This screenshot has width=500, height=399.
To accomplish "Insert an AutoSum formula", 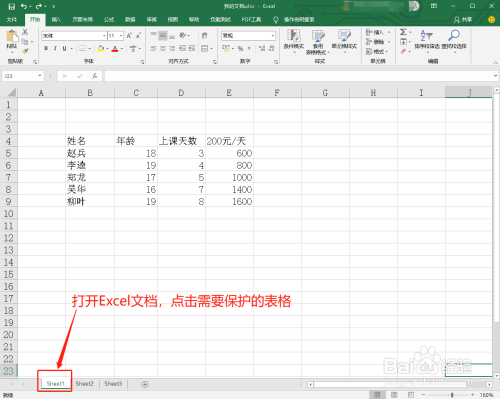I will click(x=403, y=32).
